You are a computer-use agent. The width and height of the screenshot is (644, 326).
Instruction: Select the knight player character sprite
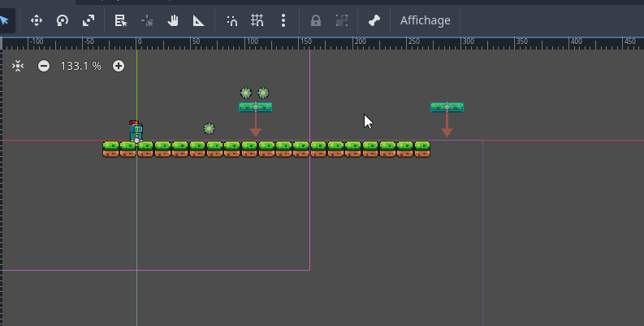(x=136, y=131)
